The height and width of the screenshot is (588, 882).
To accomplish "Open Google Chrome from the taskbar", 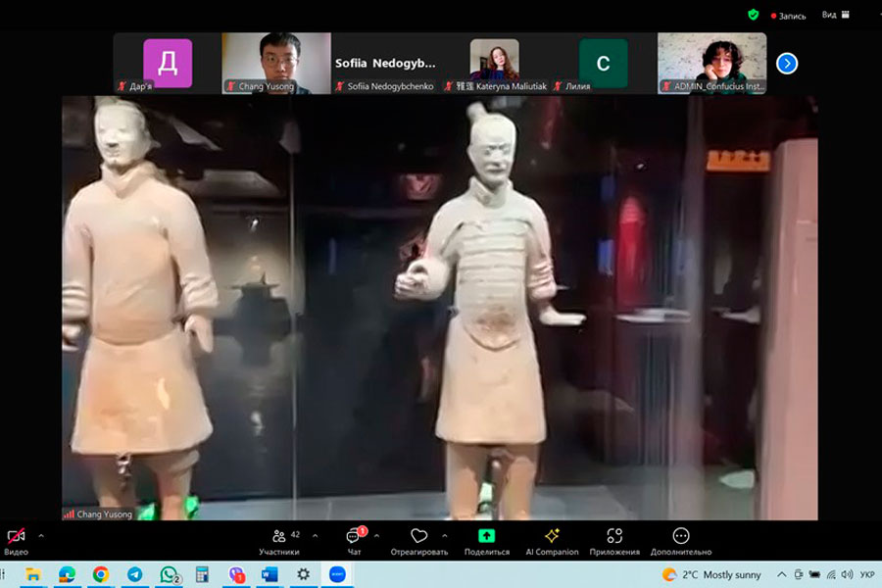I will tap(101, 574).
